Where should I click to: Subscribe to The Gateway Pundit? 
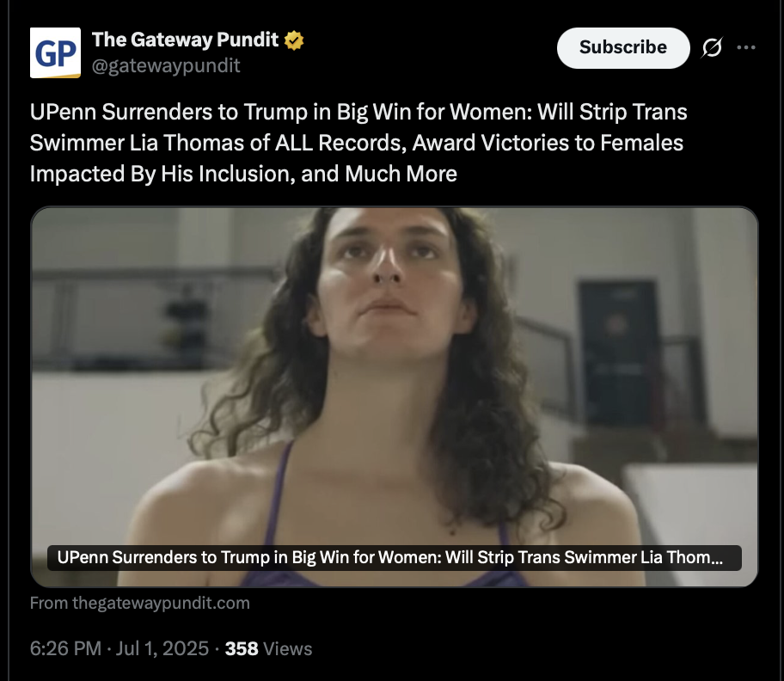pos(623,48)
